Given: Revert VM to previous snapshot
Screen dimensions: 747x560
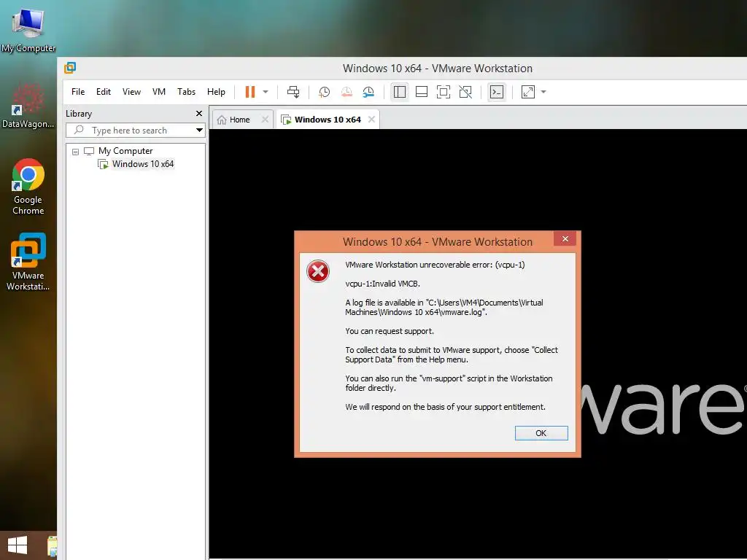Looking at the screenshot, I should point(347,92).
